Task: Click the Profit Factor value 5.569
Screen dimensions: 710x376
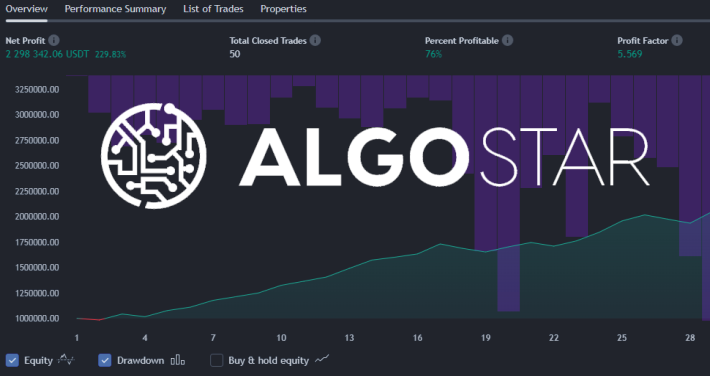Action: pyautogui.click(x=630, y=54)
